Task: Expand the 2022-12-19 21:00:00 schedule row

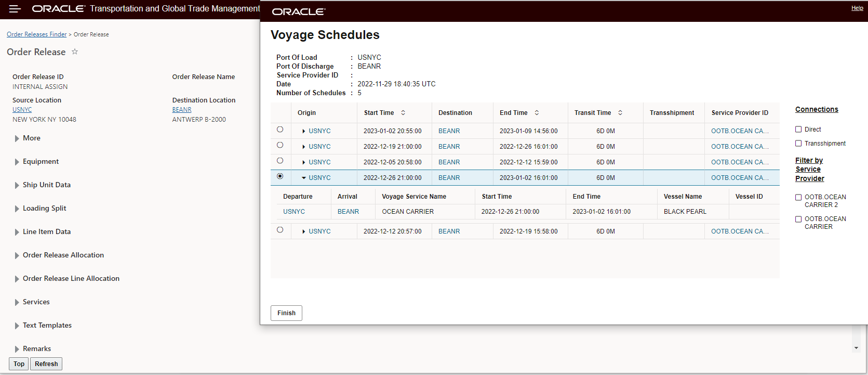Action: click(x=304, y=147)
